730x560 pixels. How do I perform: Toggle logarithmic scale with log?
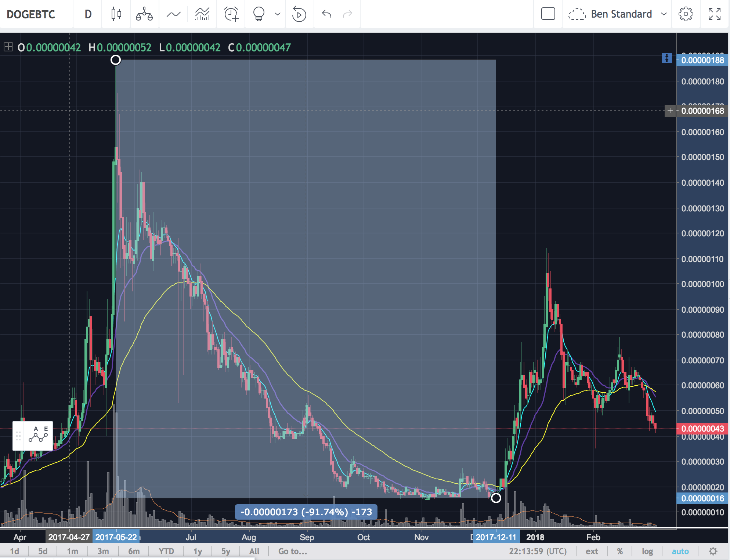647,551
